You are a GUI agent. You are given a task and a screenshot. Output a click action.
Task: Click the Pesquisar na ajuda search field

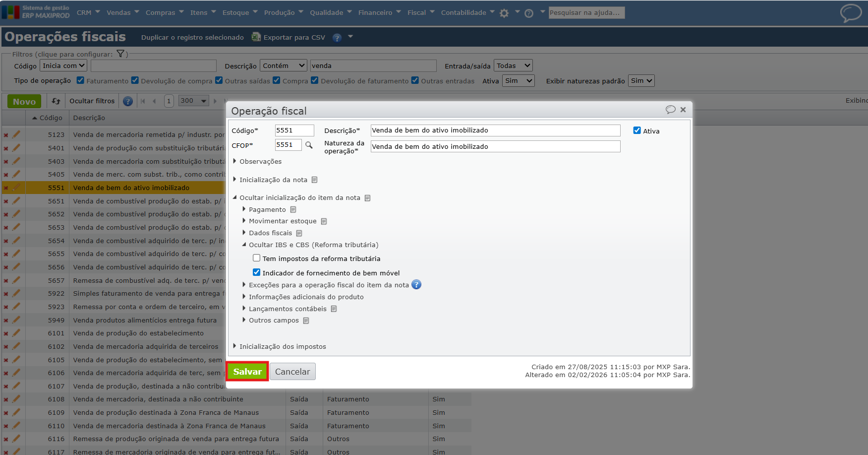coord(586,13)
